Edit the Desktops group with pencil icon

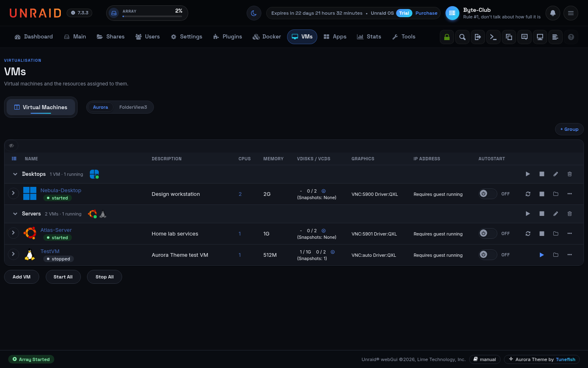coord(556,174)
